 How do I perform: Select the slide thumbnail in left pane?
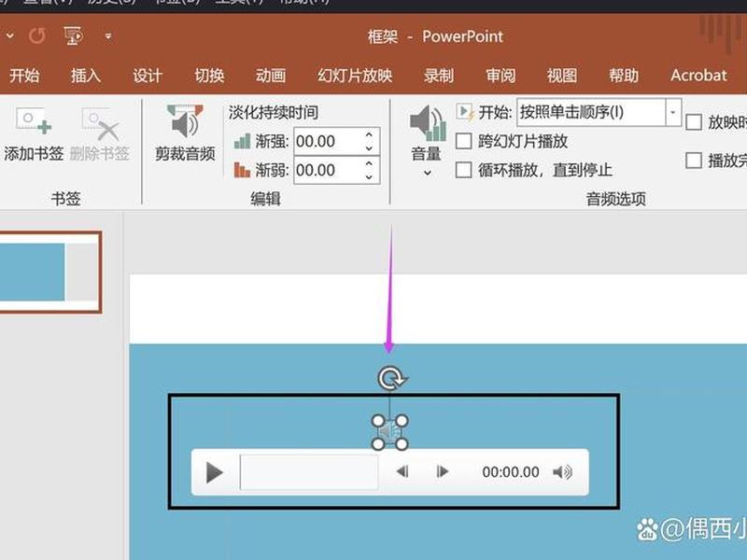coord(50,272)
